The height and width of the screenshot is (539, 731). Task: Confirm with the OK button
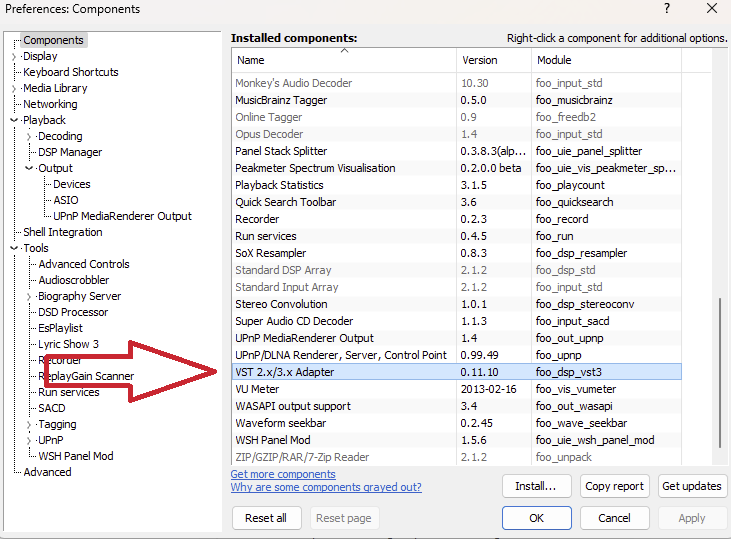tap(537, 518)
